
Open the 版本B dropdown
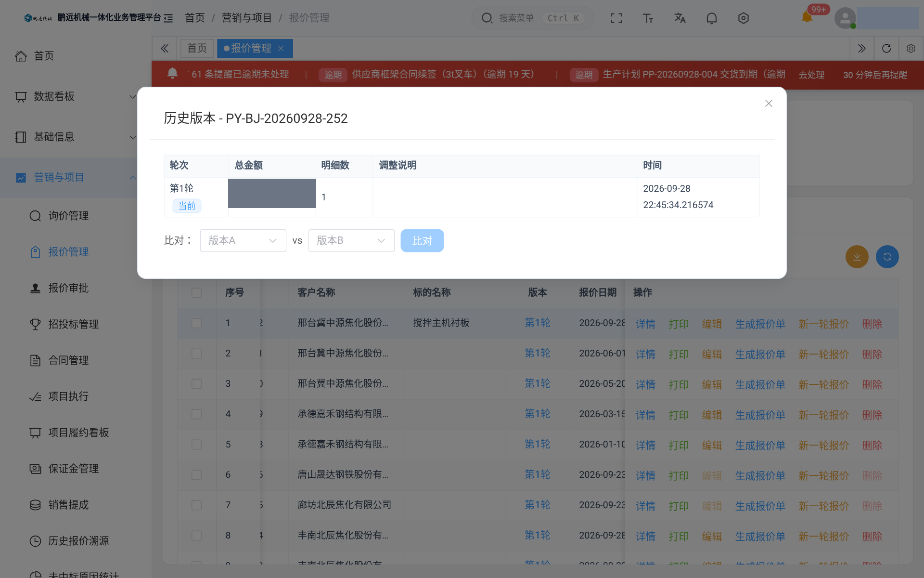(x=351, y=240)
